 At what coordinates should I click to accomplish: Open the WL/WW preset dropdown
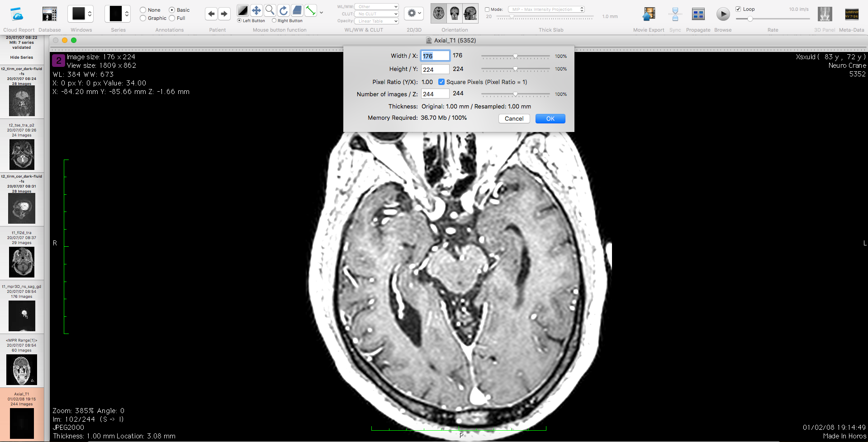376,7
